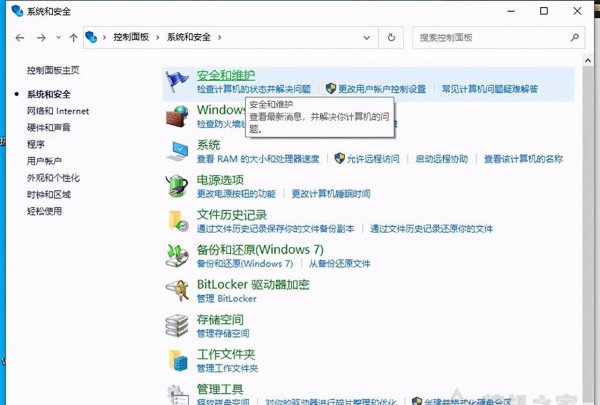Open the recent locations dropdown arrow
Screen dimensions: 600x405
(58, 38)
